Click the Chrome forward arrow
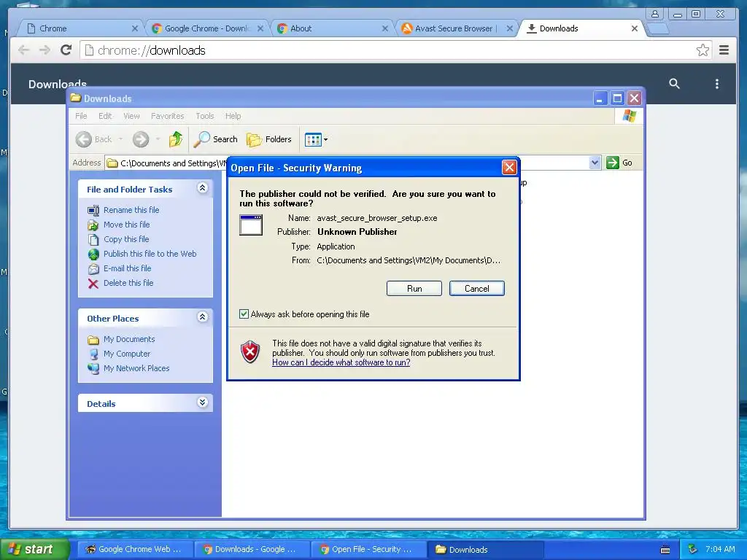Screen dimensions: 747x560 (x=44, y=50)
